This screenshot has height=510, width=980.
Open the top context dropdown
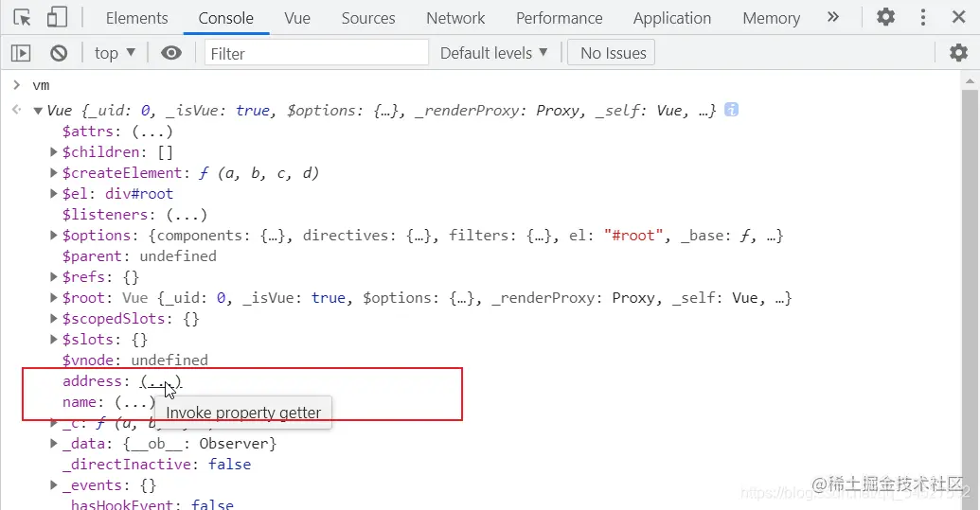[x=115, y=54]
